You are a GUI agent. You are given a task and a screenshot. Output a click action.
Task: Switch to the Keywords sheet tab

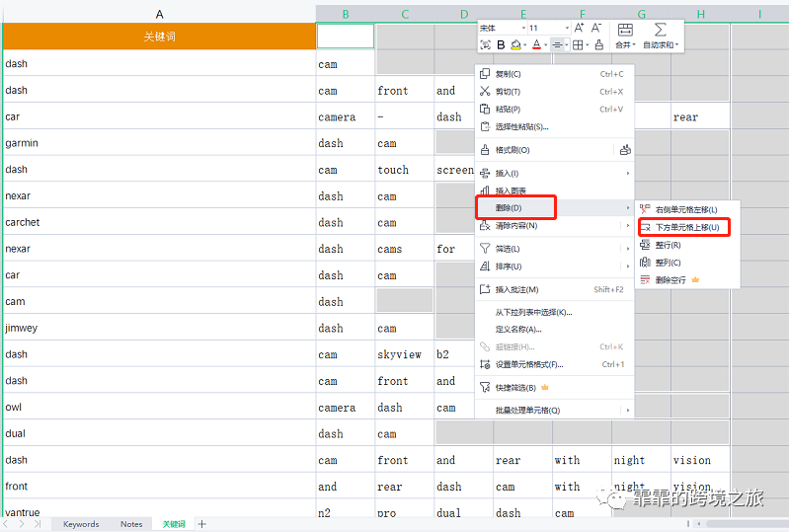pos(81,524)
